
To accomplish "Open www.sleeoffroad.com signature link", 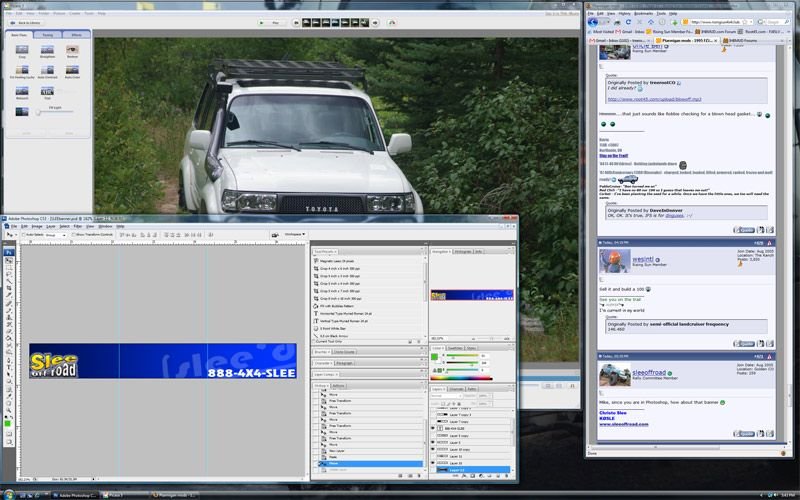I will 623,424.
